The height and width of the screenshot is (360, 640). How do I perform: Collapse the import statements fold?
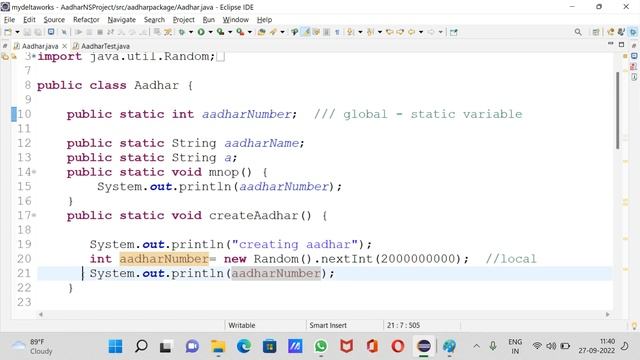(34, 56)
